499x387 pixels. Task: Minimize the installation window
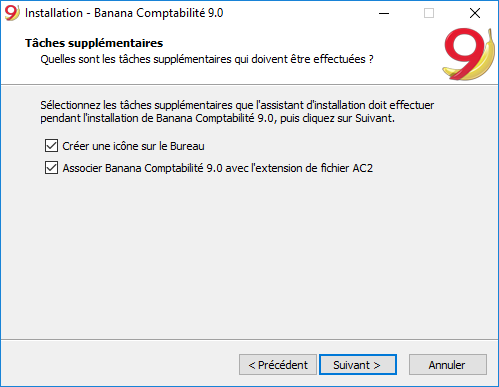click(384, 13)
